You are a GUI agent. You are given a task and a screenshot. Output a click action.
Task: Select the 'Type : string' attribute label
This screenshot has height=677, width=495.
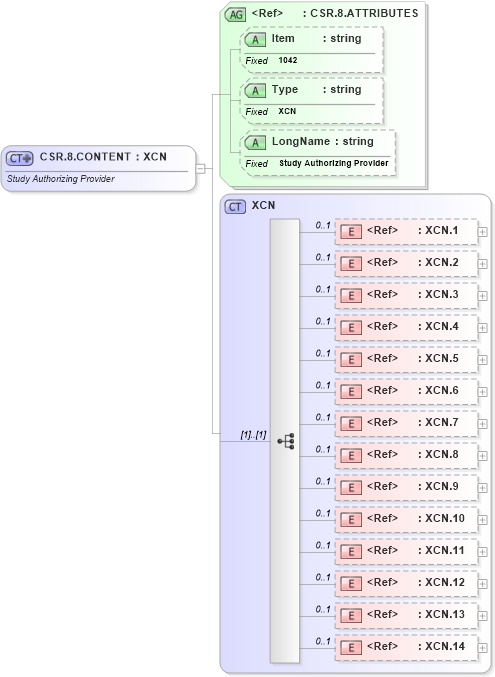point(317,89)
